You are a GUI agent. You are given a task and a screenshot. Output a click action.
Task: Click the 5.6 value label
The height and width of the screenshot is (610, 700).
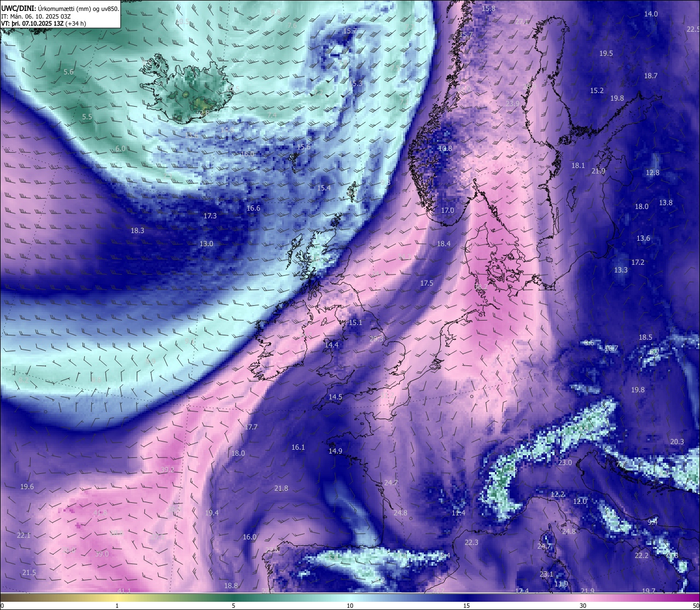tap(68, 72)
